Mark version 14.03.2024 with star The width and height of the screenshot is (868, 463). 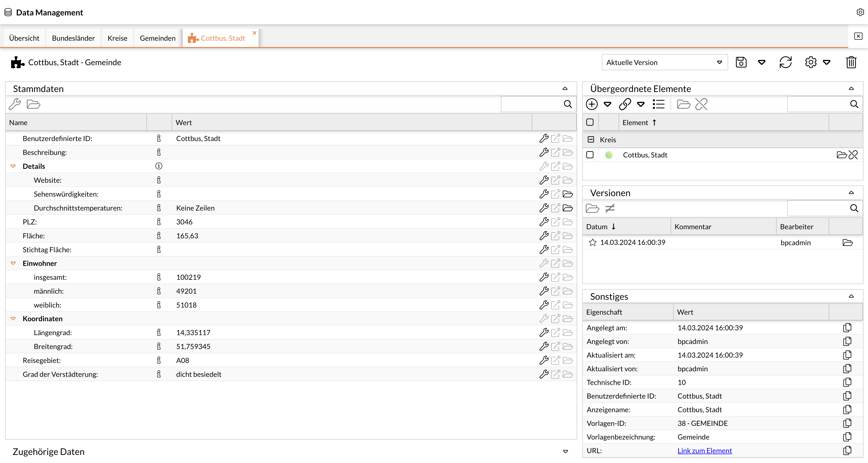tap(593, 242)
